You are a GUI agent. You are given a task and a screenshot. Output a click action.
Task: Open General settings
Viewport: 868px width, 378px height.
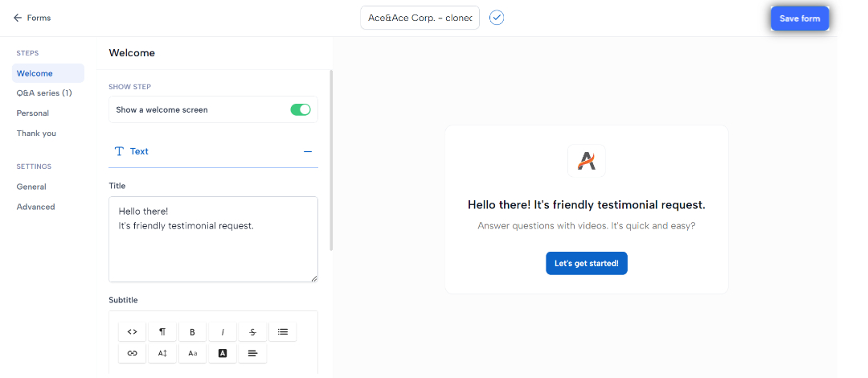[31, 187]
